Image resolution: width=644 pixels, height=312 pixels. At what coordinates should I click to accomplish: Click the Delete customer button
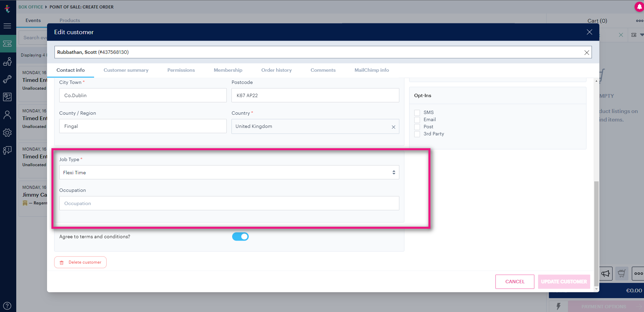click(80, 262)
